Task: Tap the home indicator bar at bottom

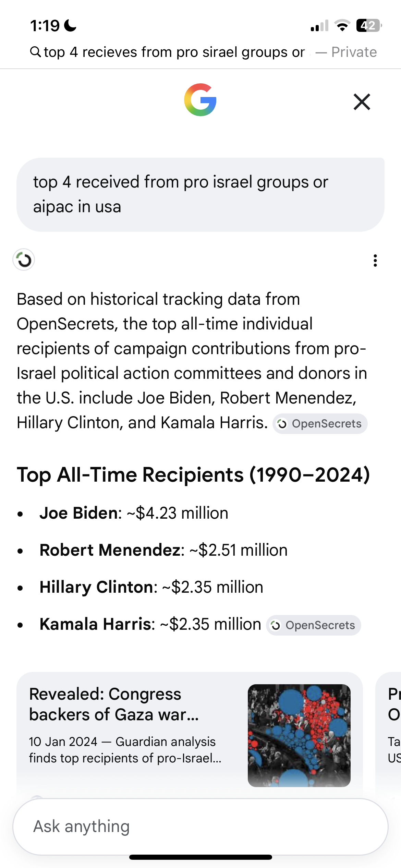Action: point(200,857)
